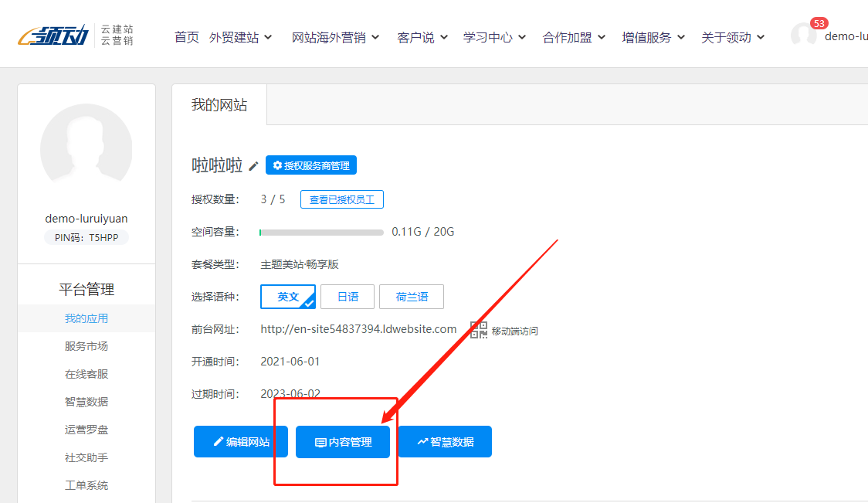Click the chart icon inside 智慧数据 button
The width and height of the screenshot is (868, 503).
pyautogui.click(x=422, y=441)
